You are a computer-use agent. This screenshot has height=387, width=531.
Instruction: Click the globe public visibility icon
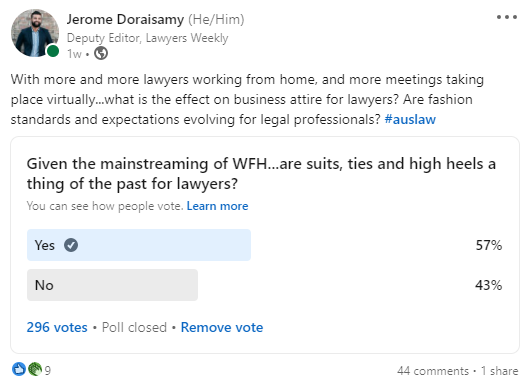(x=101, y=53)
